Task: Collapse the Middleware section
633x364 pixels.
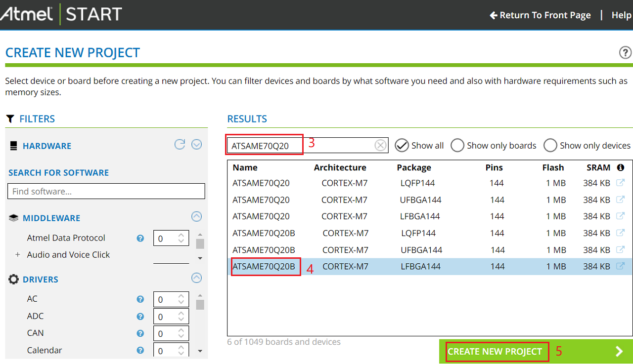Action: [197, 216]
